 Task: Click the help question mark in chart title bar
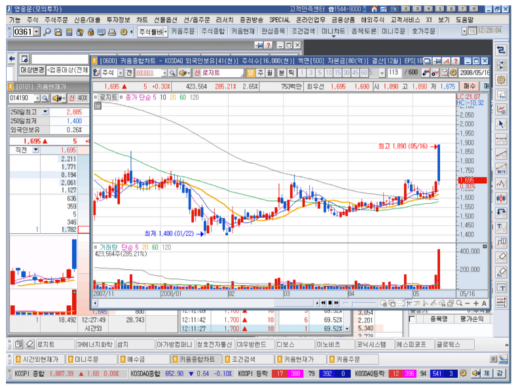tap(456, 61)
